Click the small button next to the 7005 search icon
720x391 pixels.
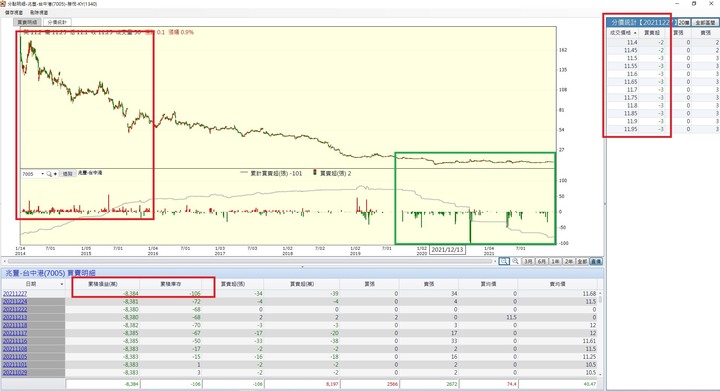coord(56,174)
